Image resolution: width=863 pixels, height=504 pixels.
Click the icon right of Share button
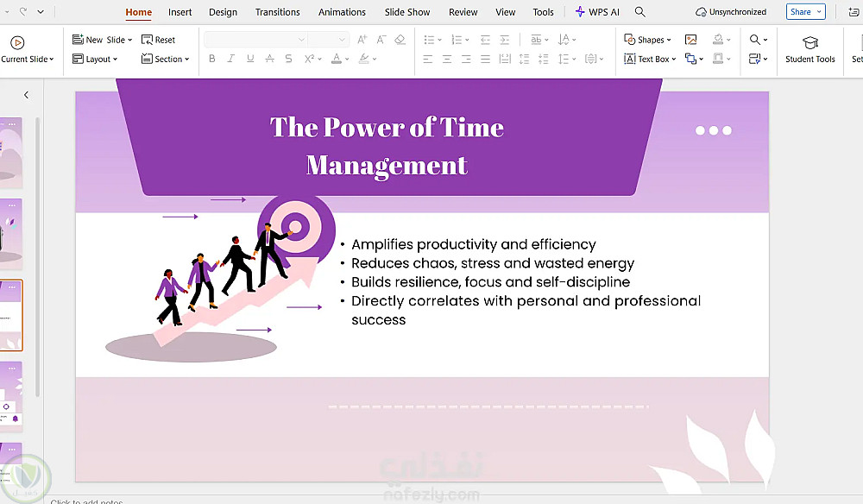pos(854,11)
